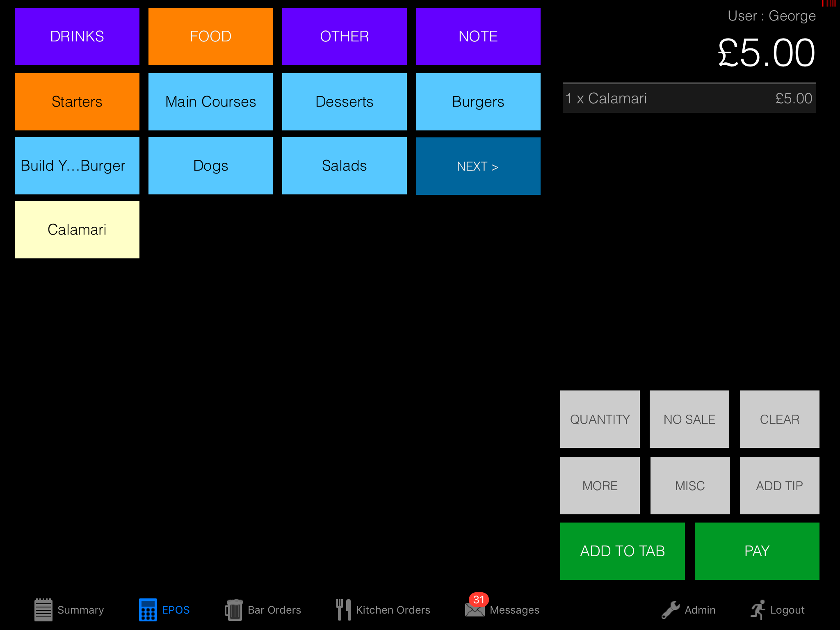Open the MISC item entry
The height and width of the screenshot is (630, 840).
(690, 486)
